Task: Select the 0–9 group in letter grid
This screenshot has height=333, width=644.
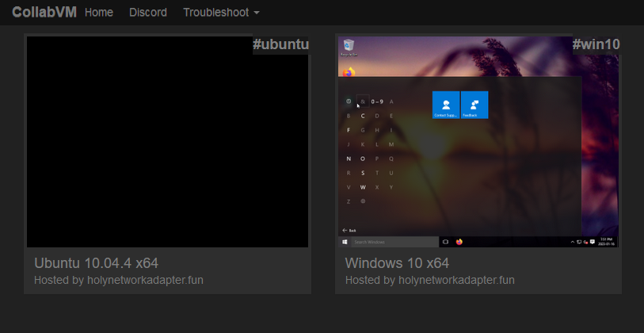Action: [x=377, y=101]
